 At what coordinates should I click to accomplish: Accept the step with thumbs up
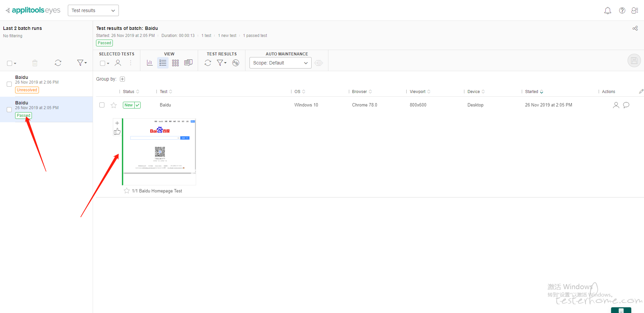click(x=117, y=132)
